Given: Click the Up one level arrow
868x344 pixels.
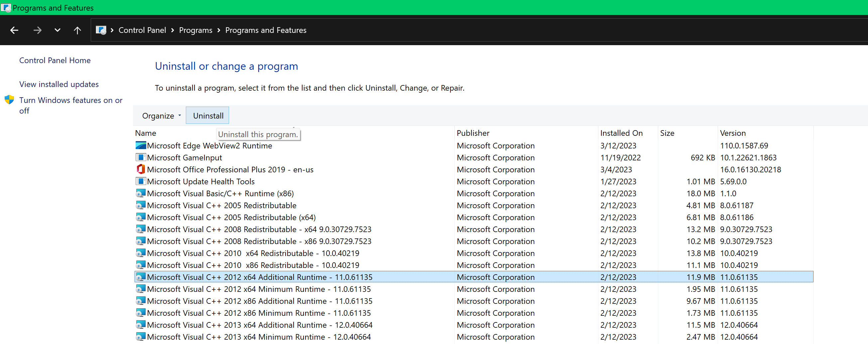Looking at the screenshot, I should coord(77,30).
